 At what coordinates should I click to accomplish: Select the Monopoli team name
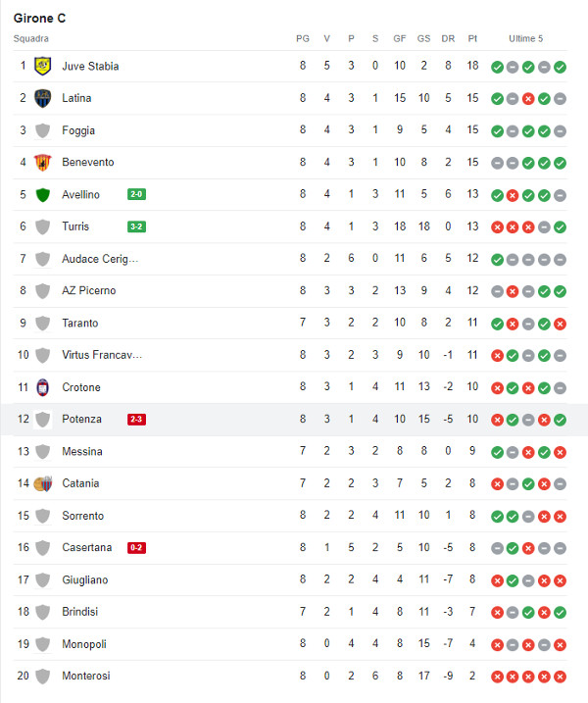84,644
